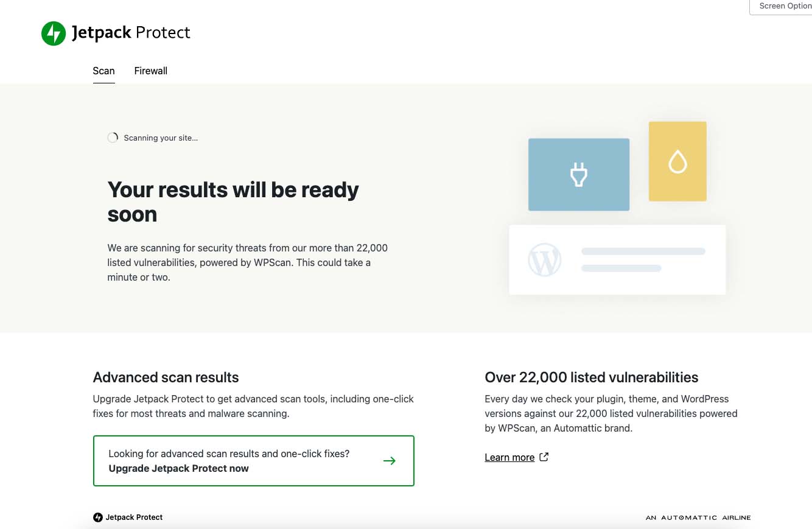This screenshot has width=812, height=529.
Task: Click the Jetpack Protect logo icon
Action: point(53,33)
